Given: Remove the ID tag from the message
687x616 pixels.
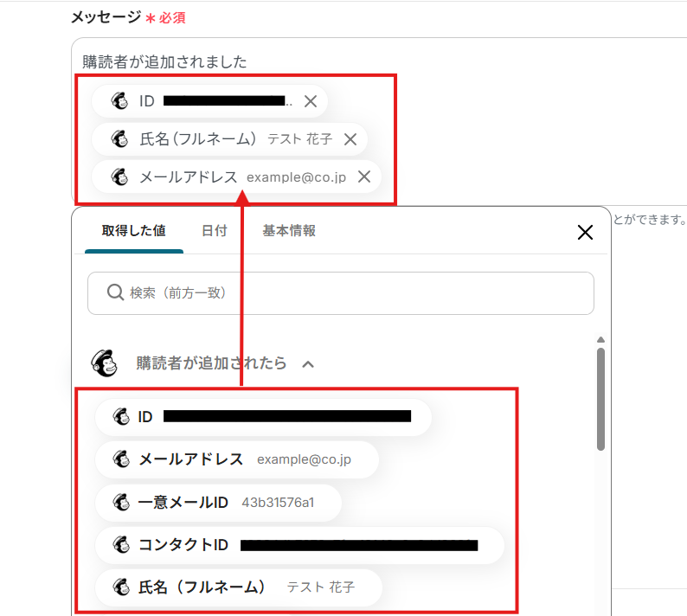Looking at the screenshot, I should 311,101.
